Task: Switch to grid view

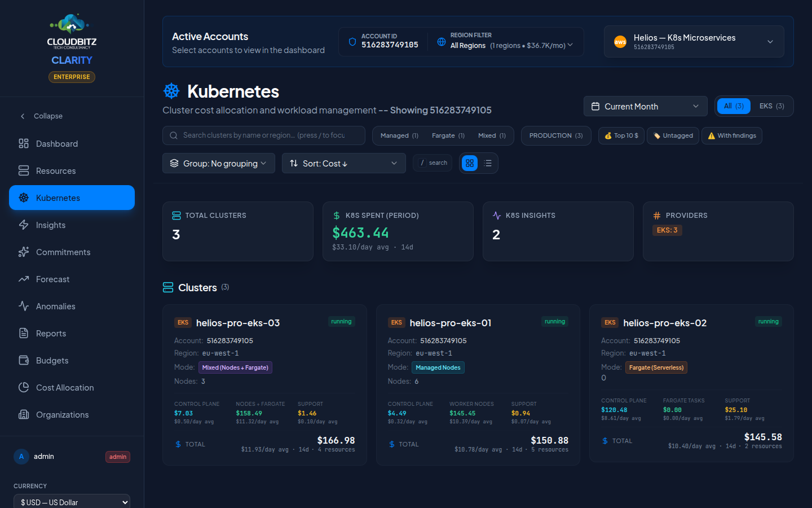Action: (470, 163)
